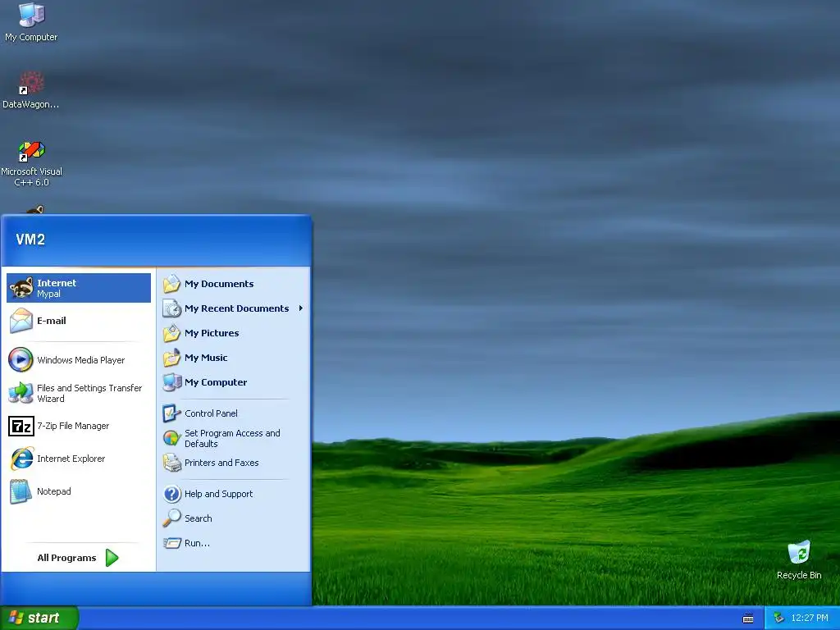Open My Pictures folder icon

pyautogui.click(x=171, y=333)
